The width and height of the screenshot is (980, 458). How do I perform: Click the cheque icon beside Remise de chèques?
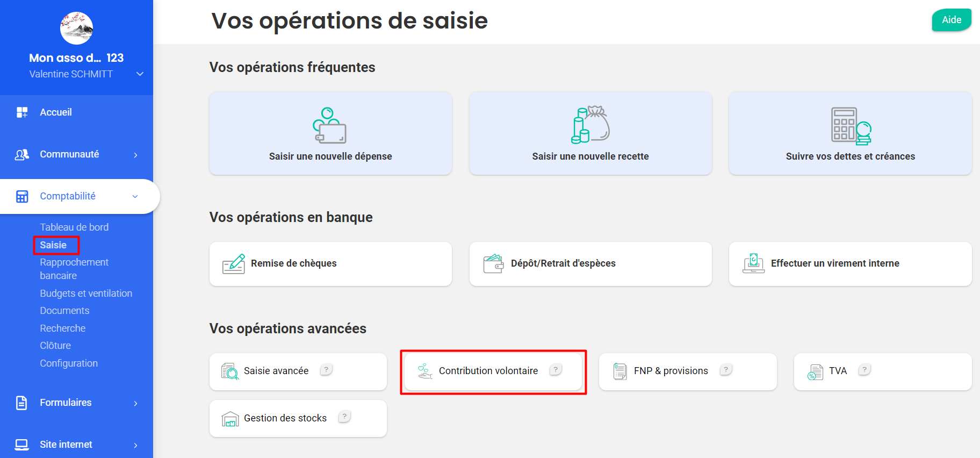[x=234, y=263]
